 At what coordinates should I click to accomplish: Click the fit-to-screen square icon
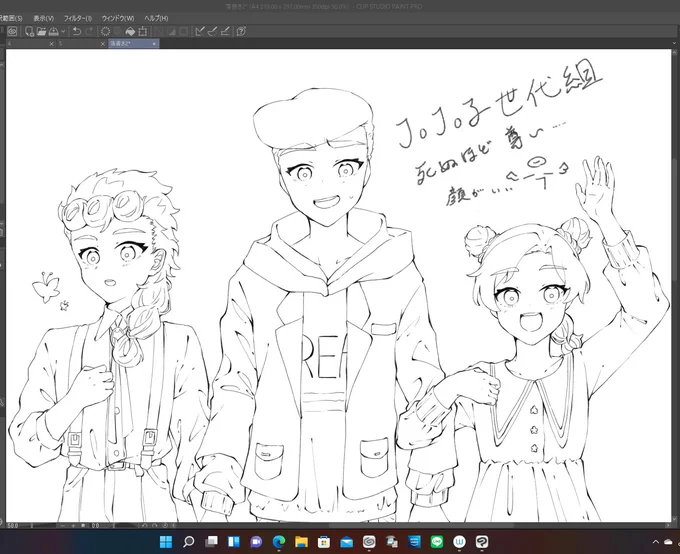(x=83, y=525)
